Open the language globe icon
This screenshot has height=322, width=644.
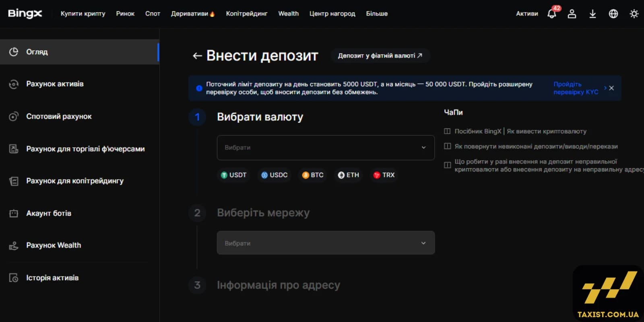[x=613, y=14]
